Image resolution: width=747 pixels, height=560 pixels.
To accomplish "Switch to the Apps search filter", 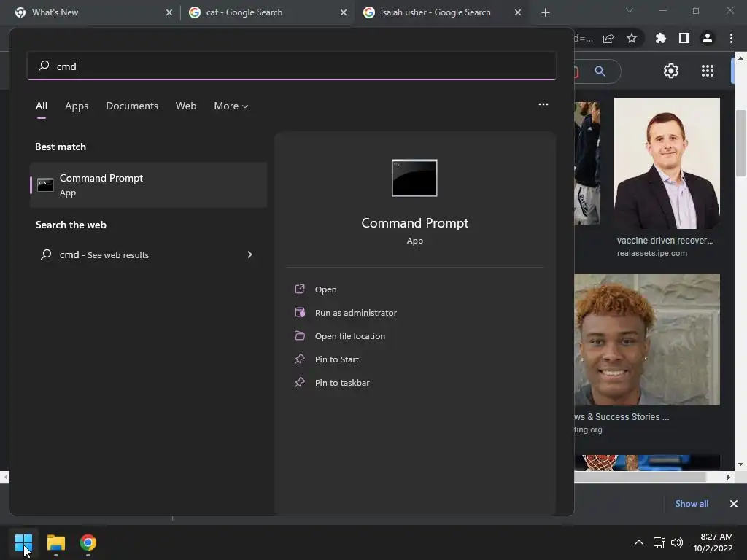I will click(77, 106).
